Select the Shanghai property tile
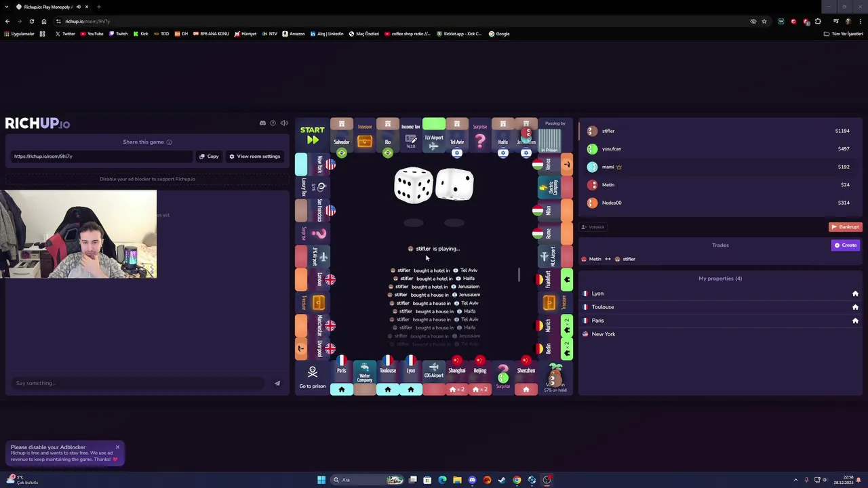Screen dimensions: 868x488 coord(457,377)
